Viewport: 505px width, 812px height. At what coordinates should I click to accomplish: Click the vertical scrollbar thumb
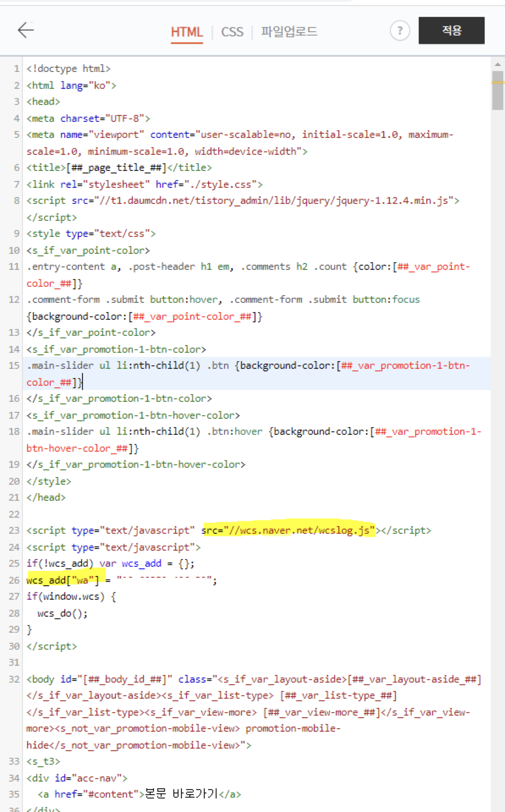click(498, 91)
